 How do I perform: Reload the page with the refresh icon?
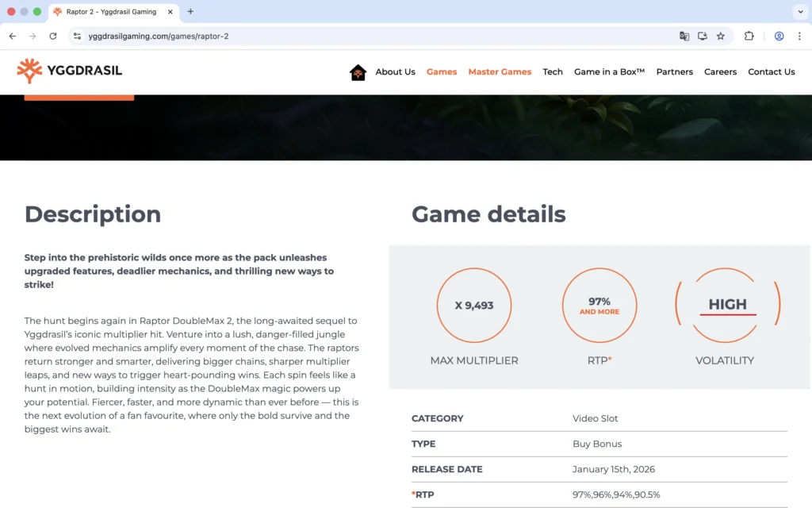[53, 37]
